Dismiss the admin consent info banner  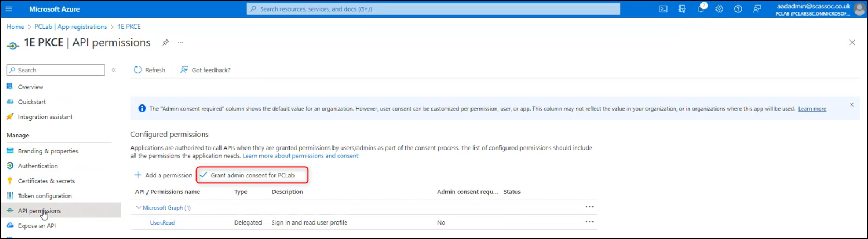[851, 104]
